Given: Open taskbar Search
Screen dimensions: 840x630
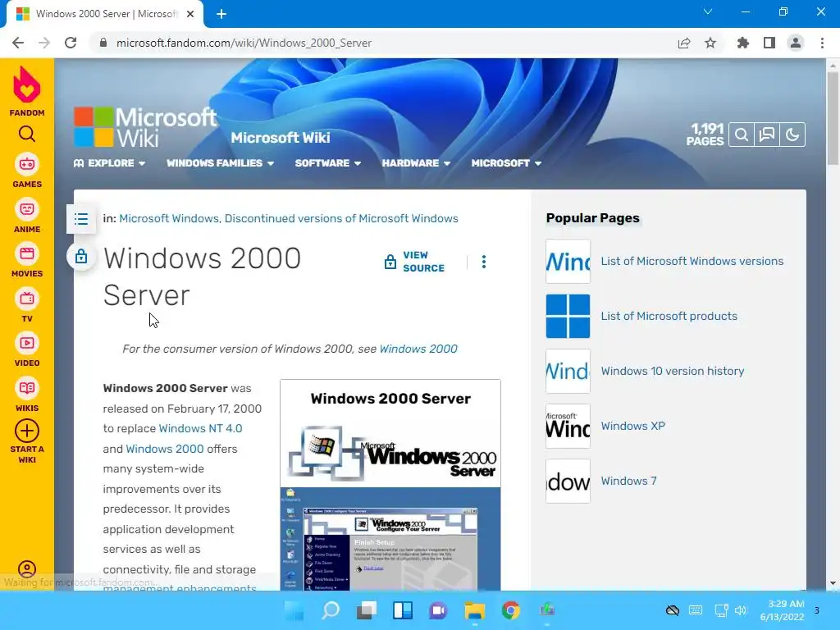Looking at the screenshot, I should tap(331, 610).
